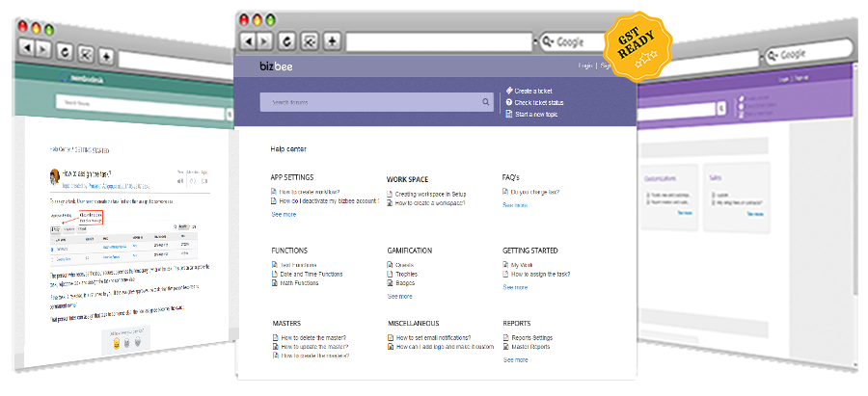Click the question mark icon beside Check ticket status
The width and height of the screenshot is (868, 396).
[x=508, y=102]
